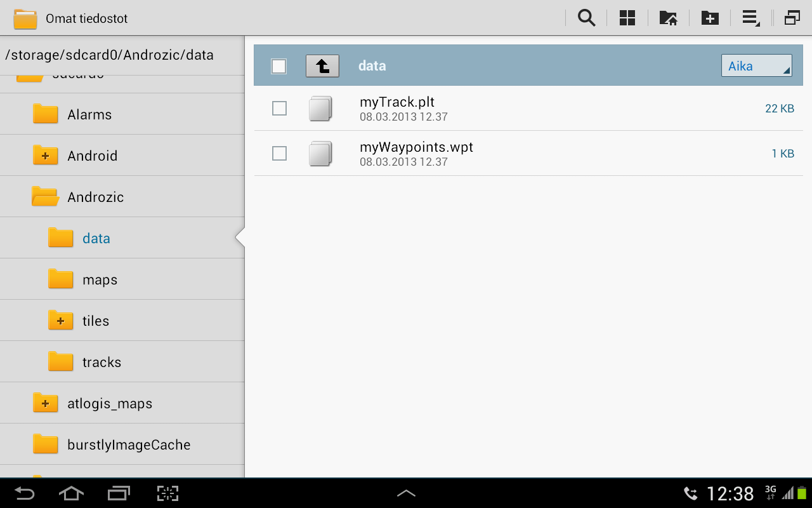
Task: Open the Aika sort dropdown
Action: coord(756,66)
